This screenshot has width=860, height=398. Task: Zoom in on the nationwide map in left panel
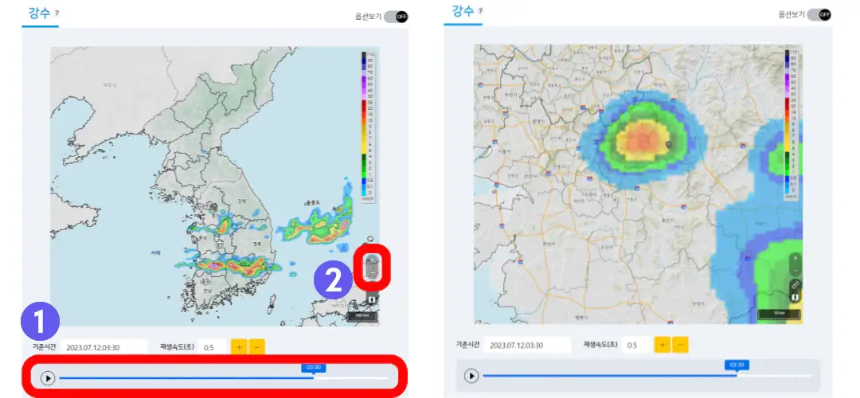pyautogui.click(x=372, y=260)
